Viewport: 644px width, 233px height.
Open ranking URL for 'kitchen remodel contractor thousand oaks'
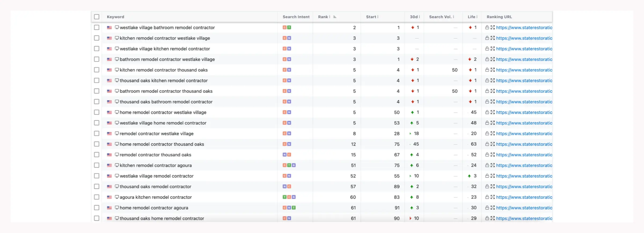[x=524, y=70]
